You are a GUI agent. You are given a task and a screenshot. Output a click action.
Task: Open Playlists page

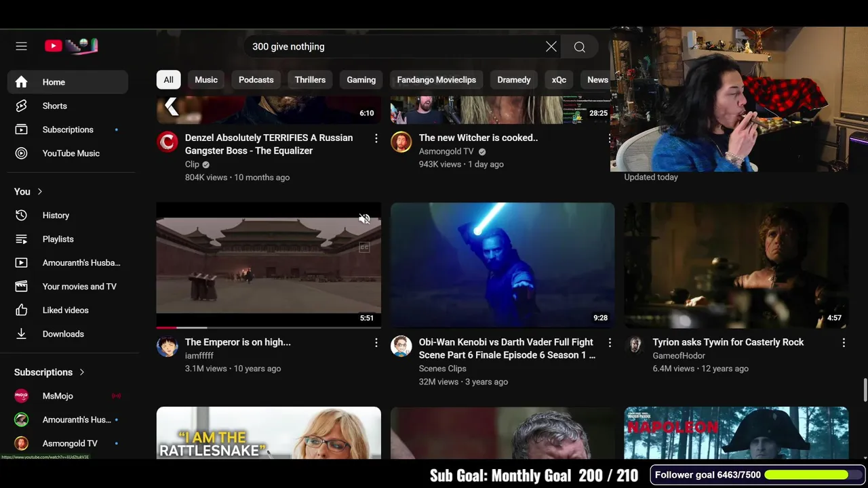pyautogui.click(x=68, y=239)
